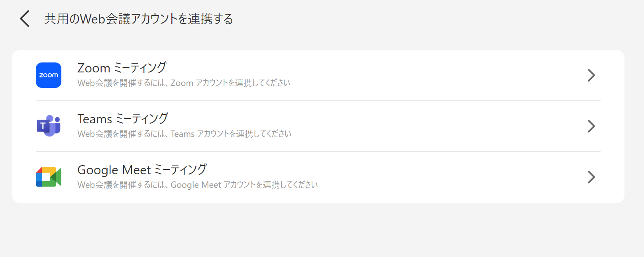Click the back arrow in the header
The width and height of the screenshot is (644, 257).
pyautogui.click(x=25, y=19)
